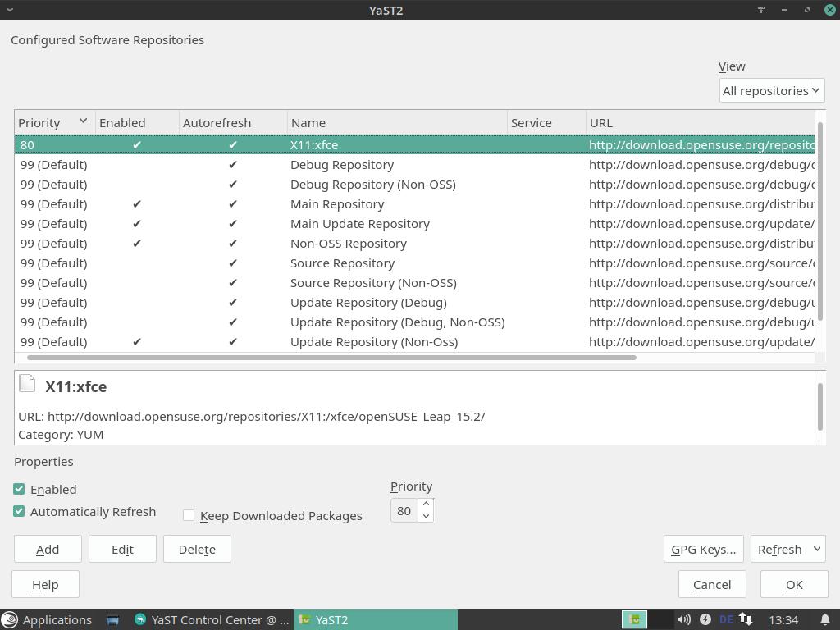
Task: Toggle Automatically Refresh checkbox
Action: 19,511
